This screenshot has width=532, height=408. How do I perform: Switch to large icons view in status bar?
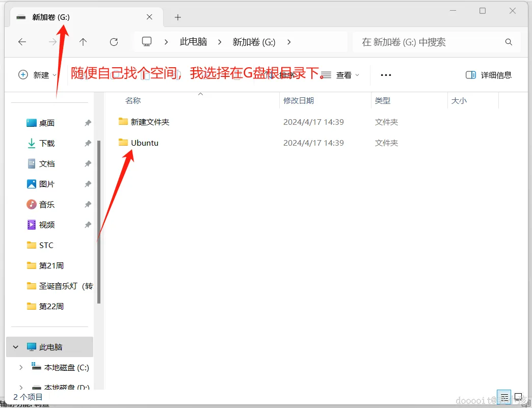519,397
